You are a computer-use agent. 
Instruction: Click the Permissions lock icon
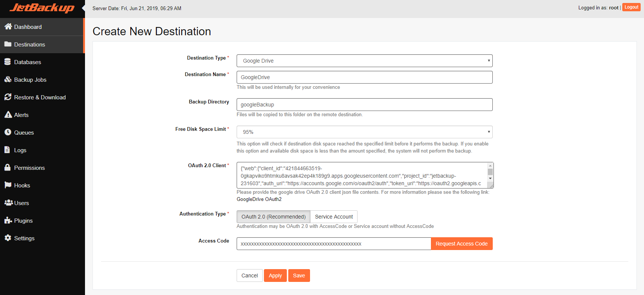coord(7,167)
